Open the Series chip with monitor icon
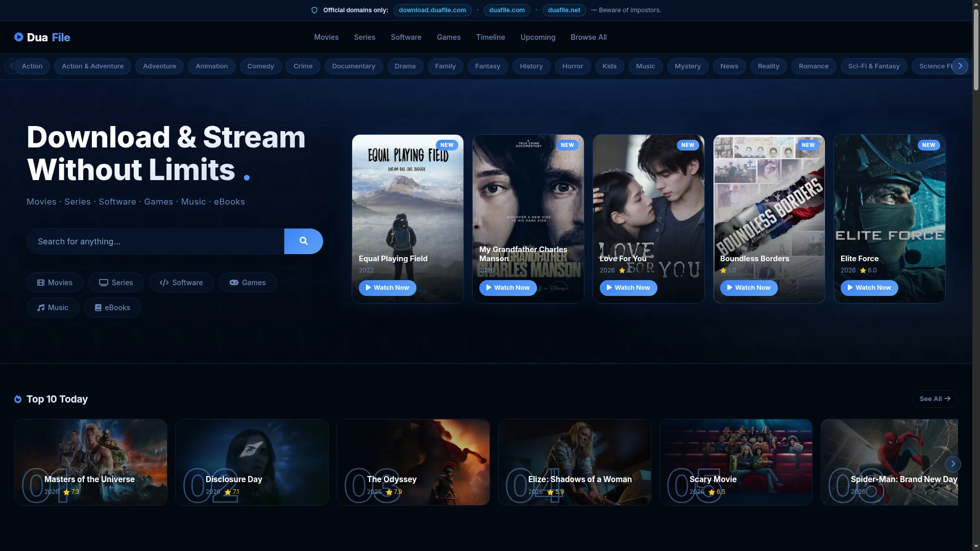This screenshot has width=980, height=551. click(x=116, y=283)
